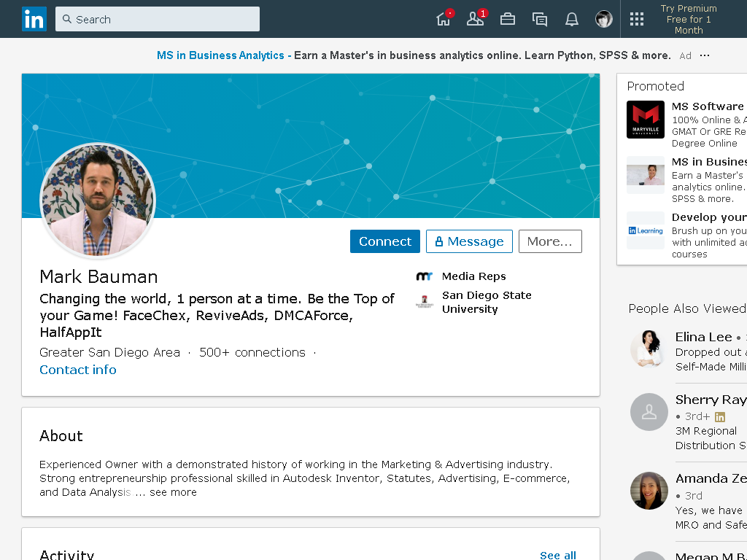This screenshot has height=560, width=747.
Task: Open Amanda's profile photo
Action: point(649,491)
